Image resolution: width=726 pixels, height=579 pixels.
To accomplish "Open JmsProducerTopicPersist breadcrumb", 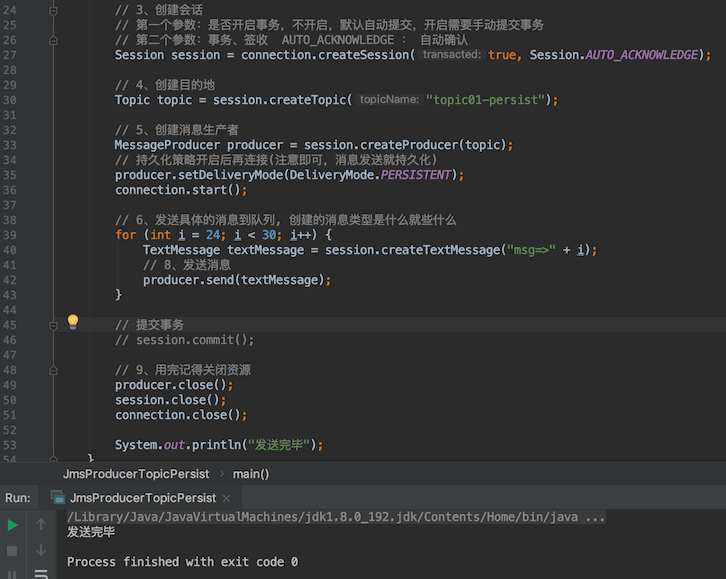I will [136, 474].
